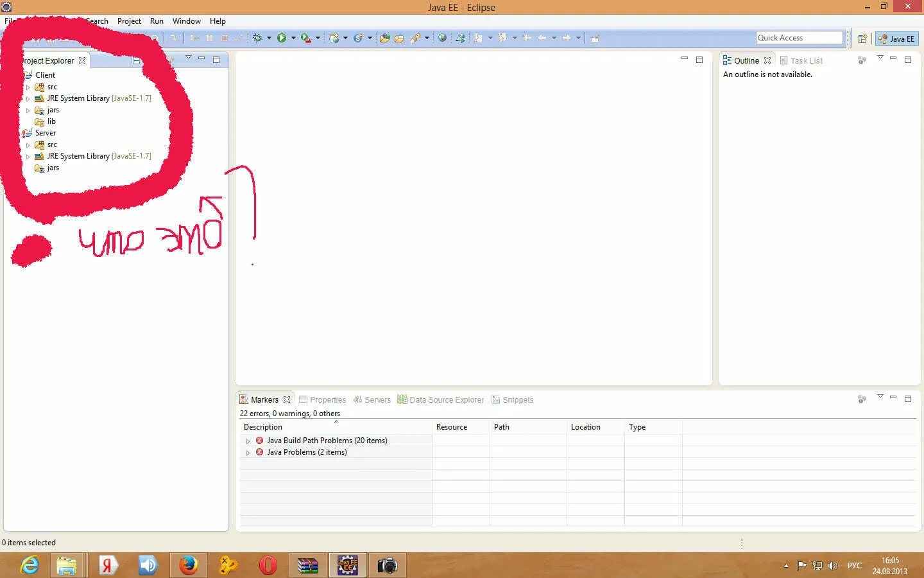Open dropdown next to Run button
This screenshot has width=924, height=578.
(x=293, y=38)
